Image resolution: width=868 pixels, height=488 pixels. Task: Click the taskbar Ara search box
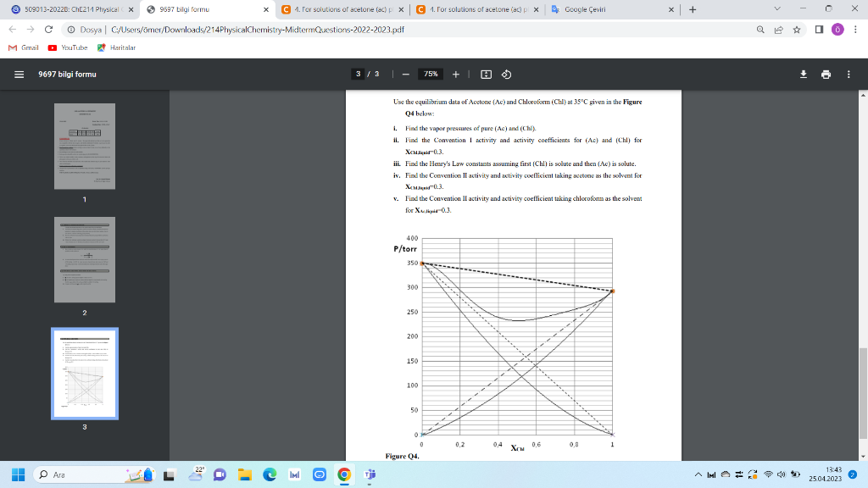click(94, 474)
